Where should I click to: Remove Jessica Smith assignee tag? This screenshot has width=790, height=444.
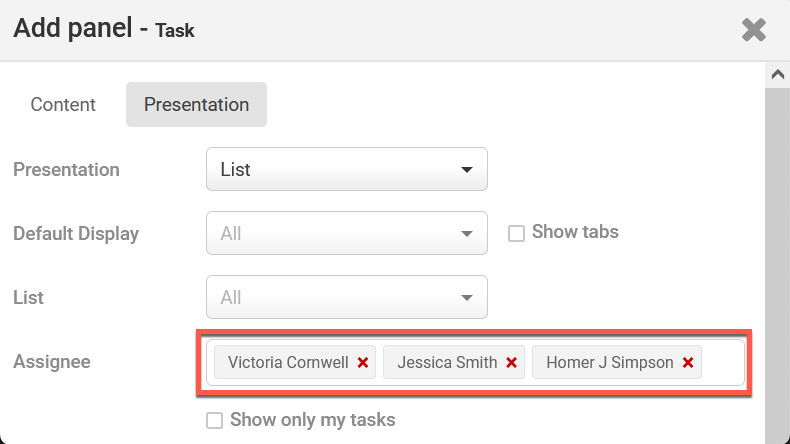point(511,363)
